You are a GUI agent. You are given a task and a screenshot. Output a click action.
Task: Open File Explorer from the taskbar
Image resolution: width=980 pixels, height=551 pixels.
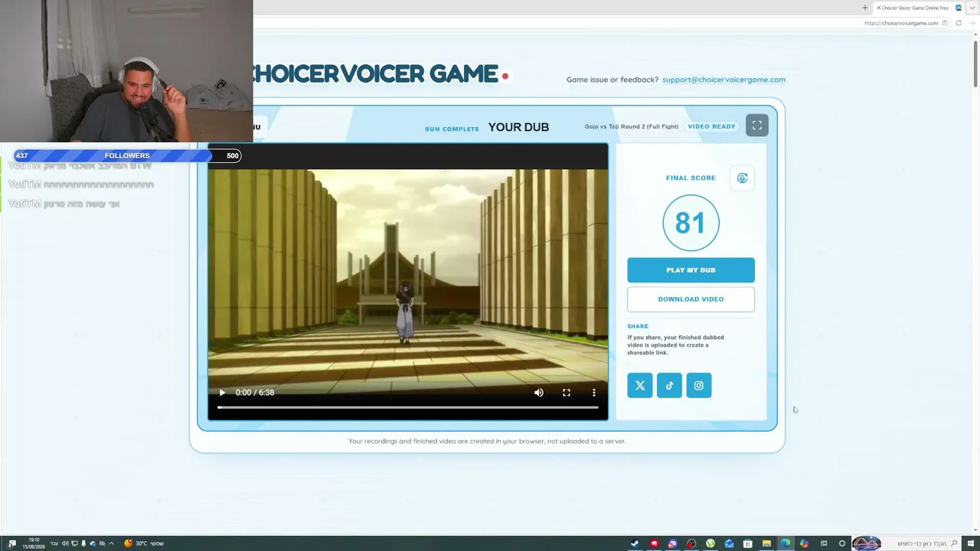pyautogui.click(x=766, y=543)
